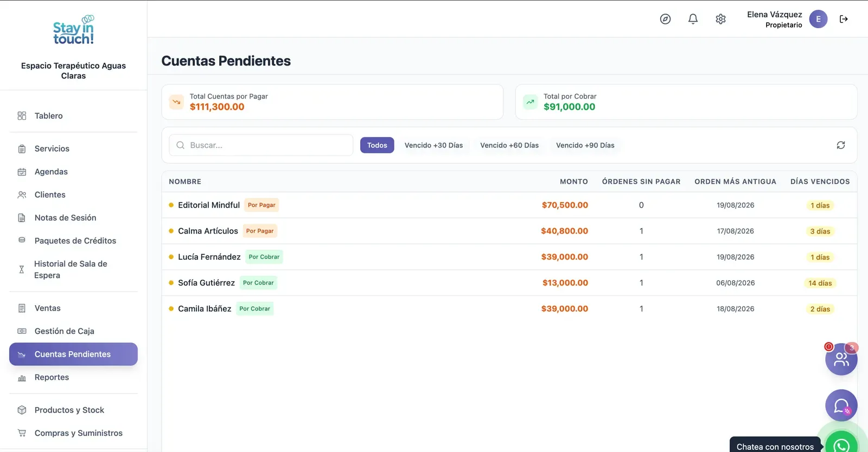Filter by Vencido +30 Días
Viewport: 868px width, 452px height.
[433, 145]
